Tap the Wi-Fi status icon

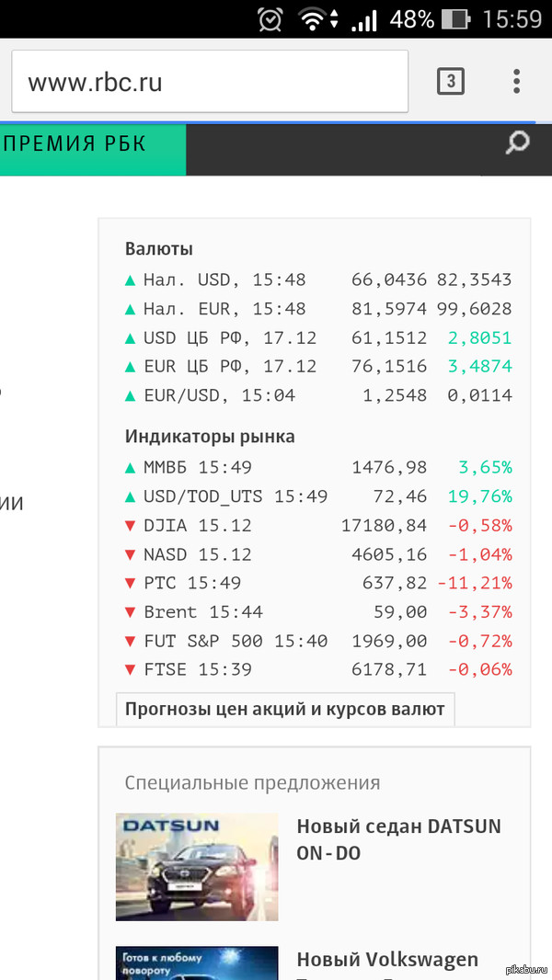316,19
